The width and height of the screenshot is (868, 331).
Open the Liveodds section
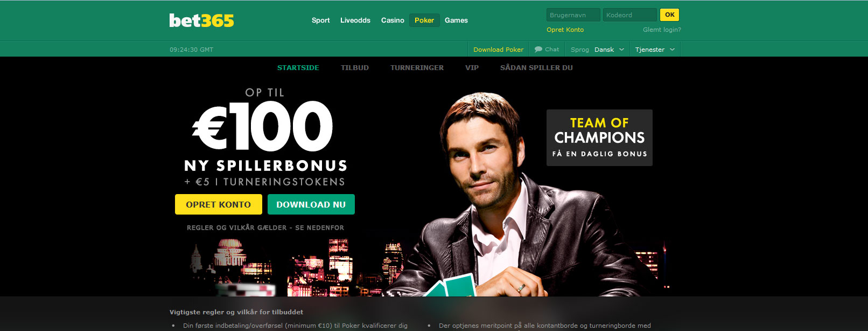pyautogui.click(x=355, y=20)
